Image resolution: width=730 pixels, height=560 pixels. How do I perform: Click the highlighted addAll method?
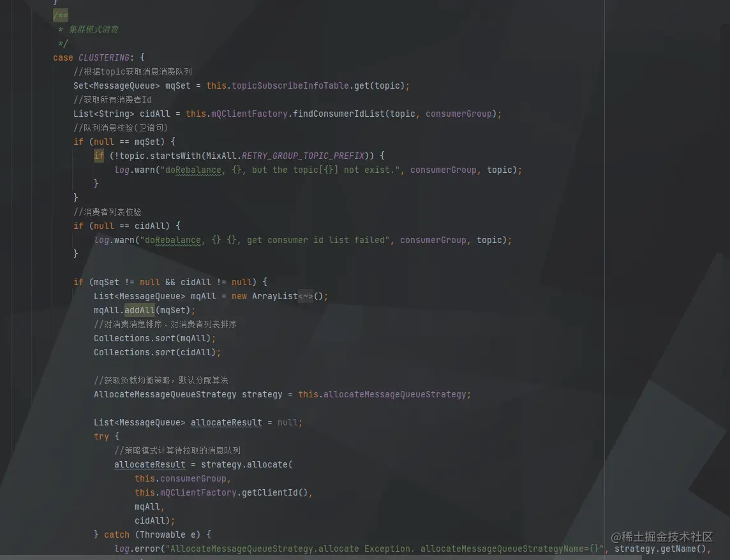[139, 310]
